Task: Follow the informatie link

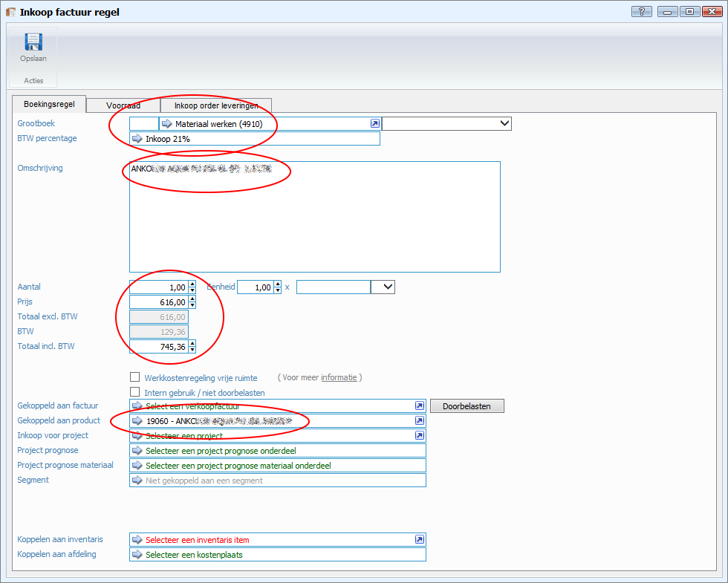Action: point(339,377)
